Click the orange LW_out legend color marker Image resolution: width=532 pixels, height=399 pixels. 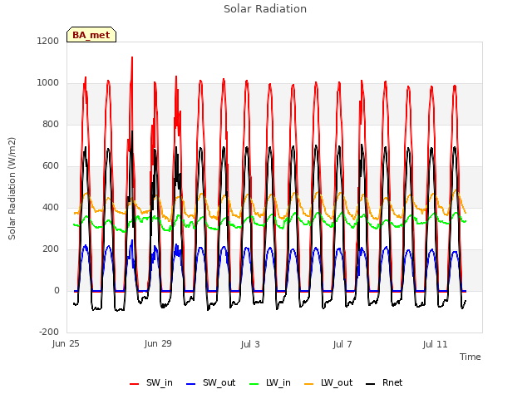[x=309, y=384]
